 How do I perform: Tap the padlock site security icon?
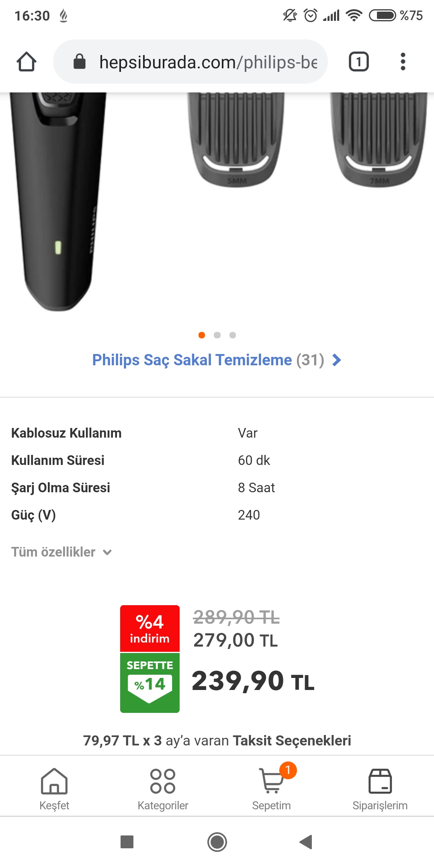point(80,62)
